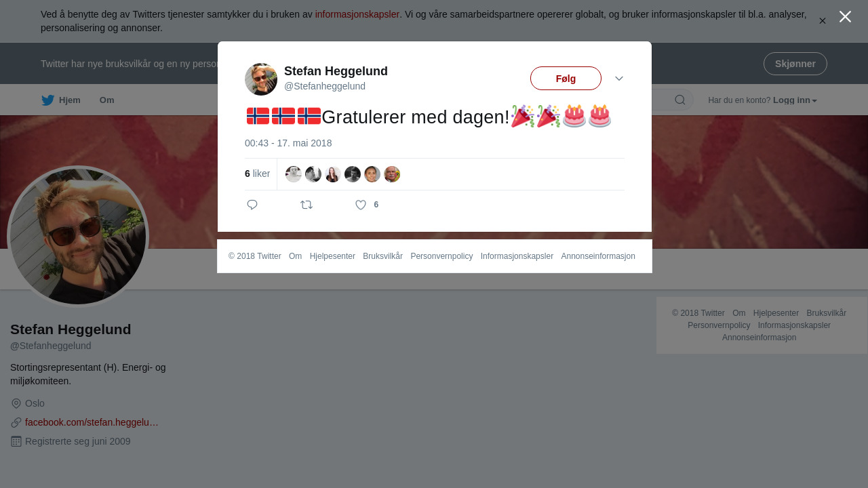Click the retweet arrows icon
This screenshot has width=868, height=488.
tap(307, 205)
